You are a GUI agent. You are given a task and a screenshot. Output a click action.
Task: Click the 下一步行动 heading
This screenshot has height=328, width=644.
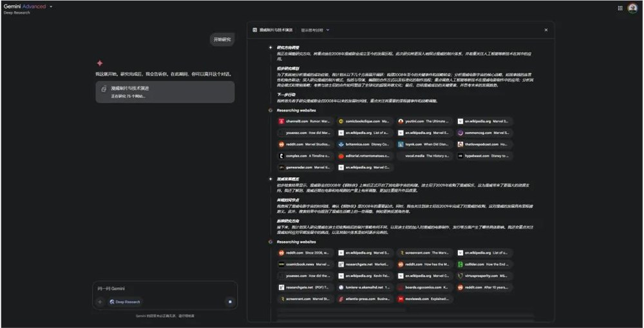click(x=286, y=95)
